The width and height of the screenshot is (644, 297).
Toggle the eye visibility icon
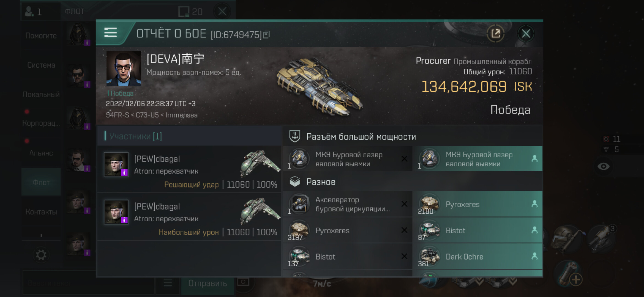(x=603, y=166)
